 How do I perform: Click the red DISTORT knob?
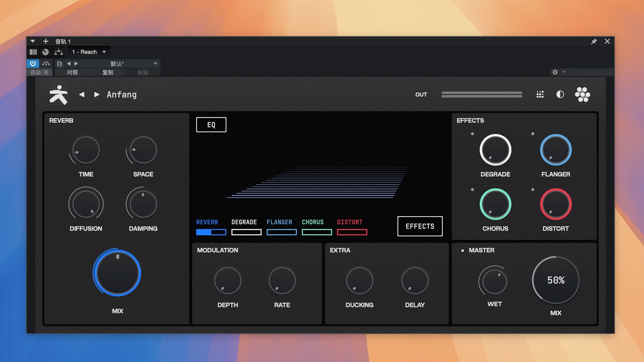click(x=556, y=204)
